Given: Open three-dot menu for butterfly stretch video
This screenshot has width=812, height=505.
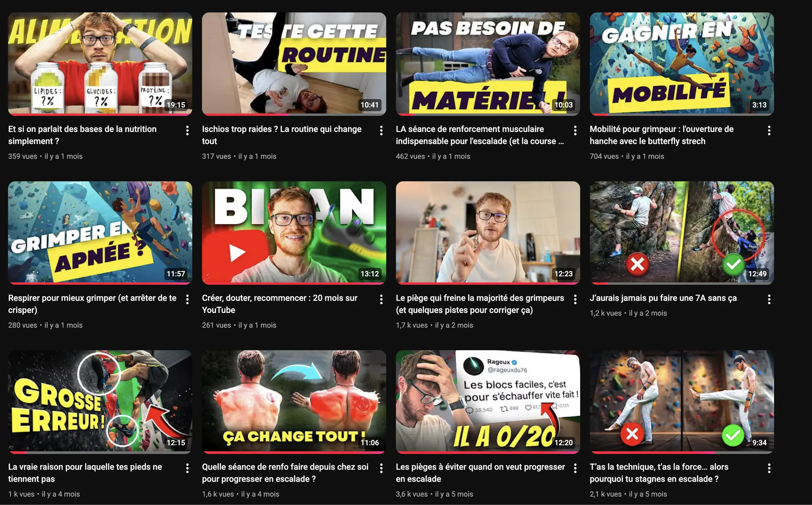Looking at the screenshot, I should click(769, 130).
